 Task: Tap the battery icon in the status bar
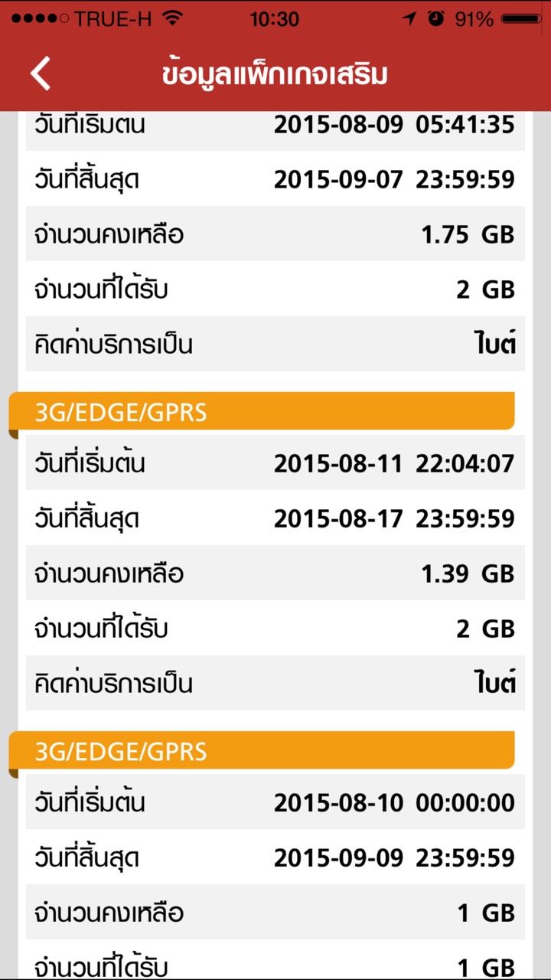coord(523,20)
